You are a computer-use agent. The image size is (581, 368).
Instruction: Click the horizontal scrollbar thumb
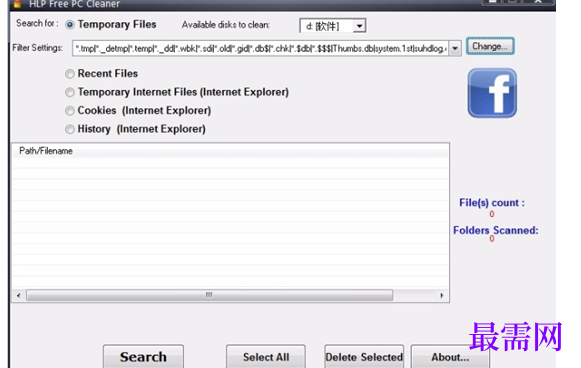coord(209,295)
